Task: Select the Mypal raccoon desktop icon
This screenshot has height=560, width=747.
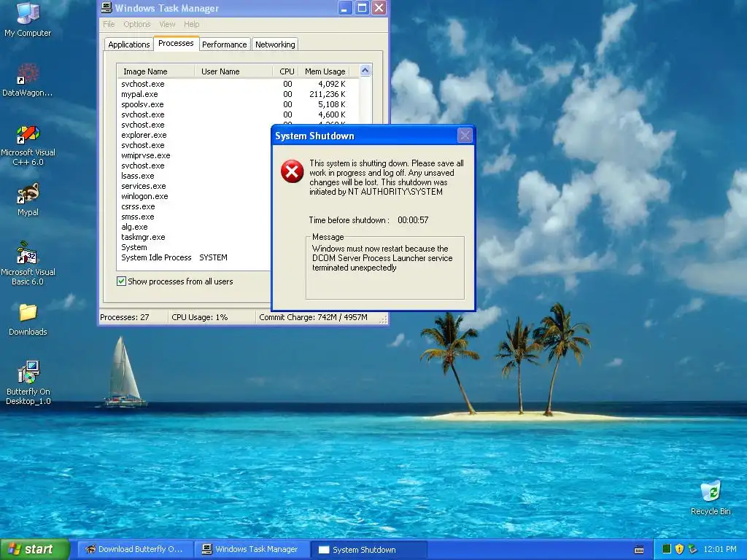Action: pos(28,200)
